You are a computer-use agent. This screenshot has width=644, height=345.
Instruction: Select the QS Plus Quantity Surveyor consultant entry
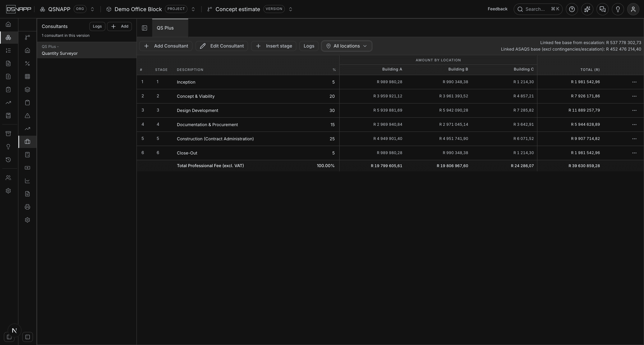tap(87, 50)
